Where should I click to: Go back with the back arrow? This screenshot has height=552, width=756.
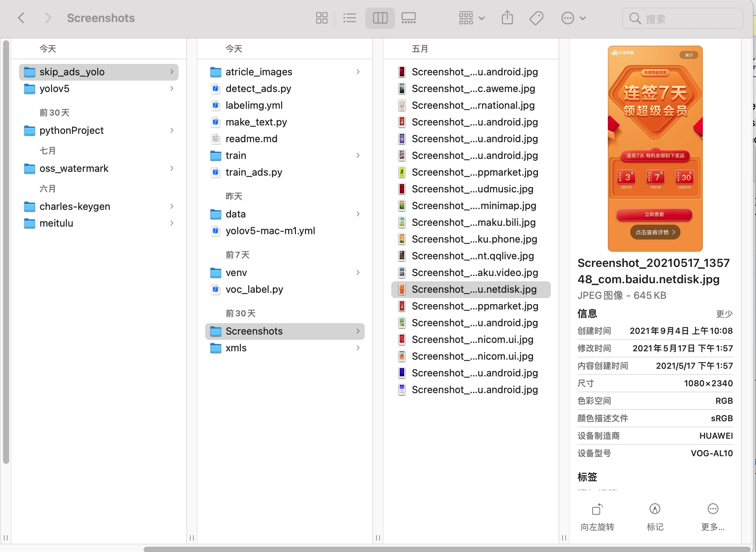[22, 18]
